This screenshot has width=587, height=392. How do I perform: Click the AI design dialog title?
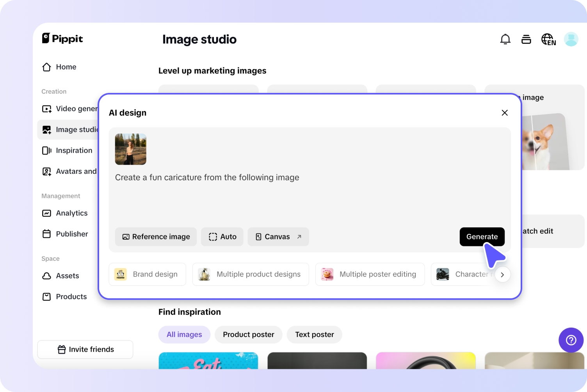[x=128, y=113]
